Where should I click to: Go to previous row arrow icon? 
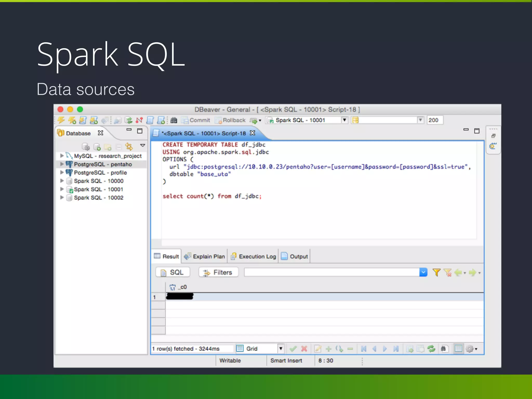374,349
